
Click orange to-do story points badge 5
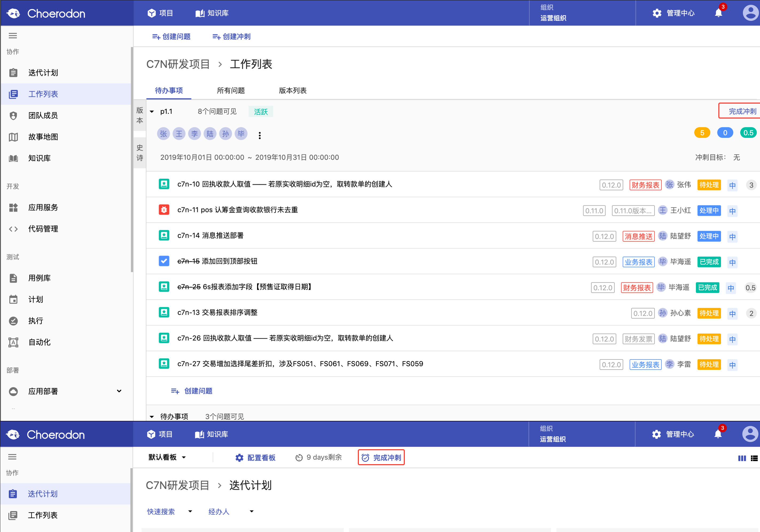[x=702, y=133]
